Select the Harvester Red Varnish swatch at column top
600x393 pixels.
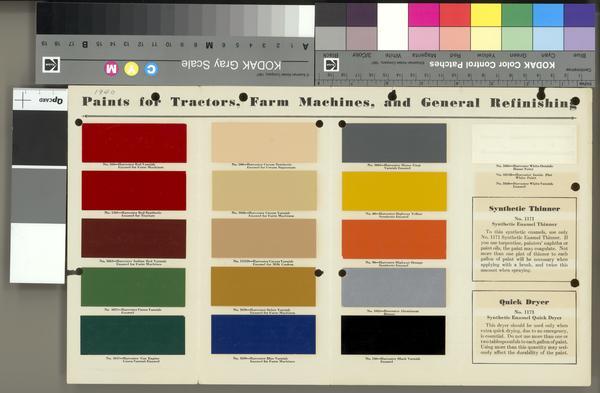pyautogui.click(x=134, y=143)
